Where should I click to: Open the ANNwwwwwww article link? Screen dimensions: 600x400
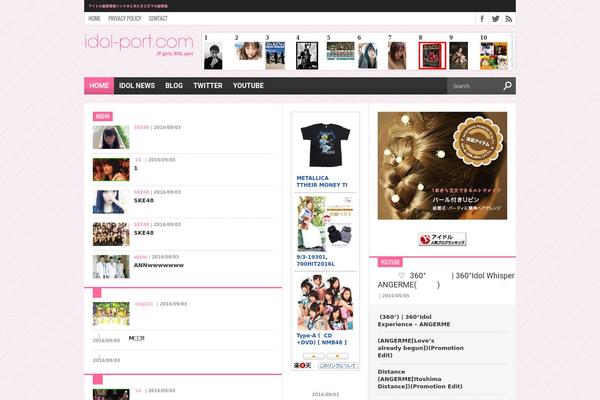(159, 265)
